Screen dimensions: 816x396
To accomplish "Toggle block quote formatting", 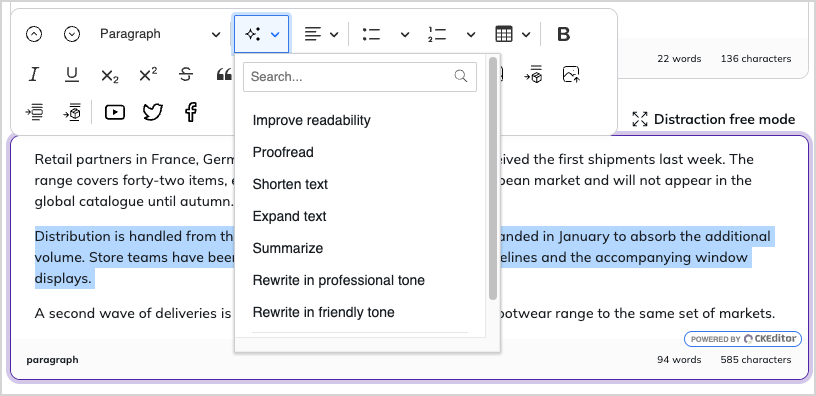I will 224,74.
